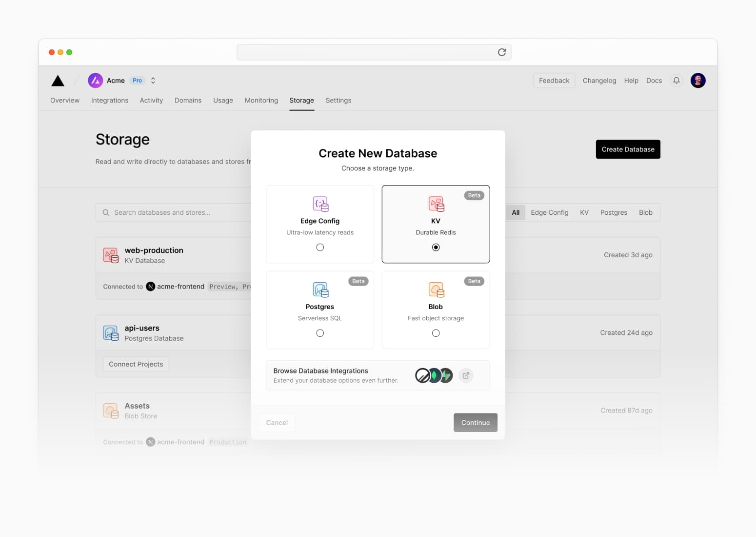This screenshot has width=756, height=537.
Task: Click the api-users Postgres database icon
Action: (x=111, y=333)
